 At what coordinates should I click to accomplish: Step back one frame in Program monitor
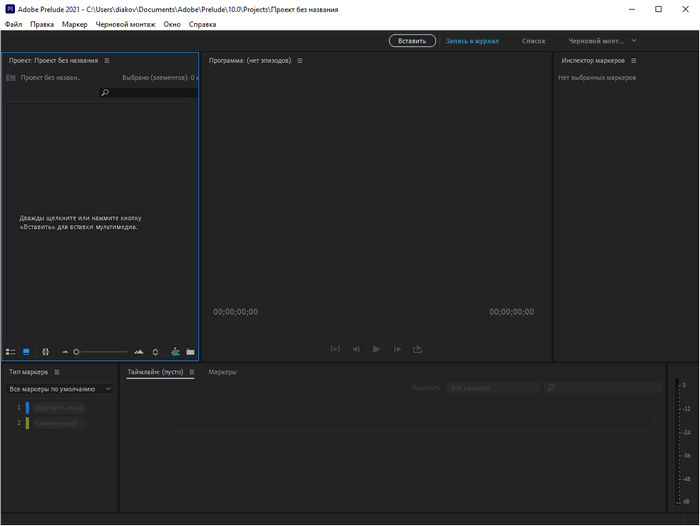[x=355, y=349]
